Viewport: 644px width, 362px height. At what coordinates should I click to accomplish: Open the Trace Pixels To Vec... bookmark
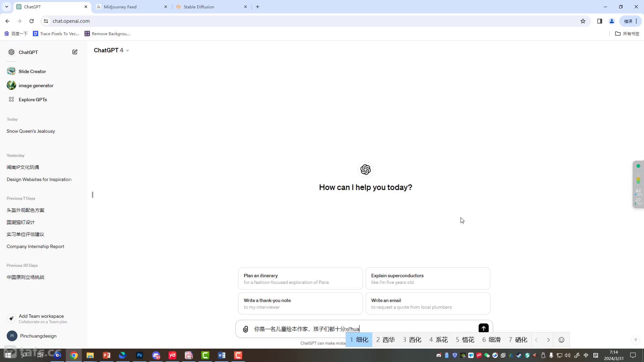(x=56, y=34)
